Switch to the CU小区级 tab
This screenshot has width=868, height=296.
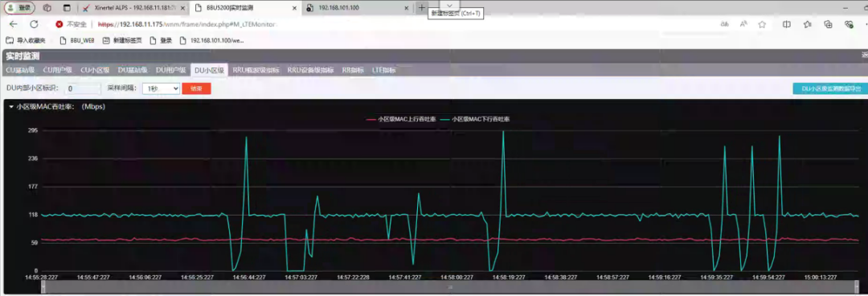[95, 71]
